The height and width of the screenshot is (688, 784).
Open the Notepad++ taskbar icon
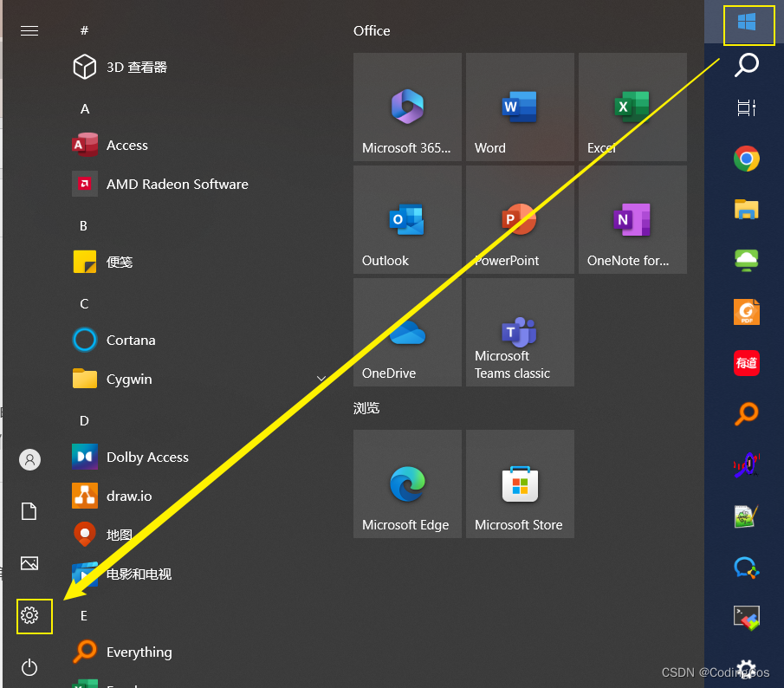(x=747, y=516)
